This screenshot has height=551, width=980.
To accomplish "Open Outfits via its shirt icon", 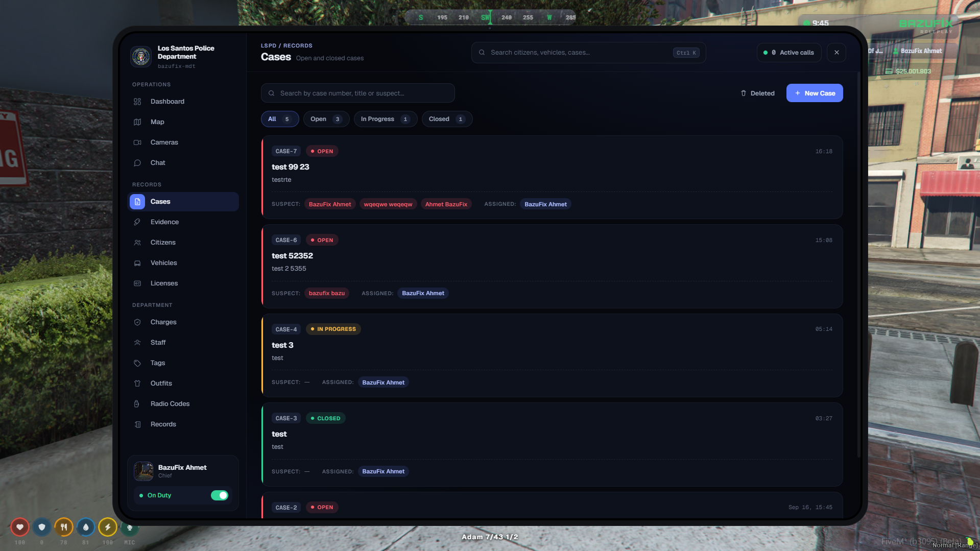I will coord(137,384).
